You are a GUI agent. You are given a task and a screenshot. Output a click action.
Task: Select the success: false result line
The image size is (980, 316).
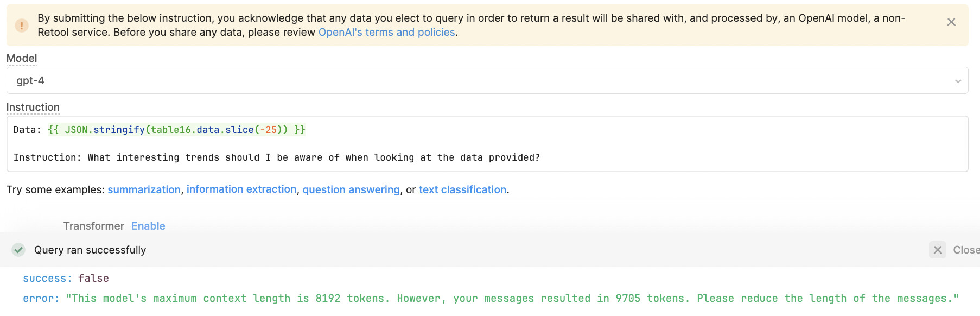pos(66,279)
